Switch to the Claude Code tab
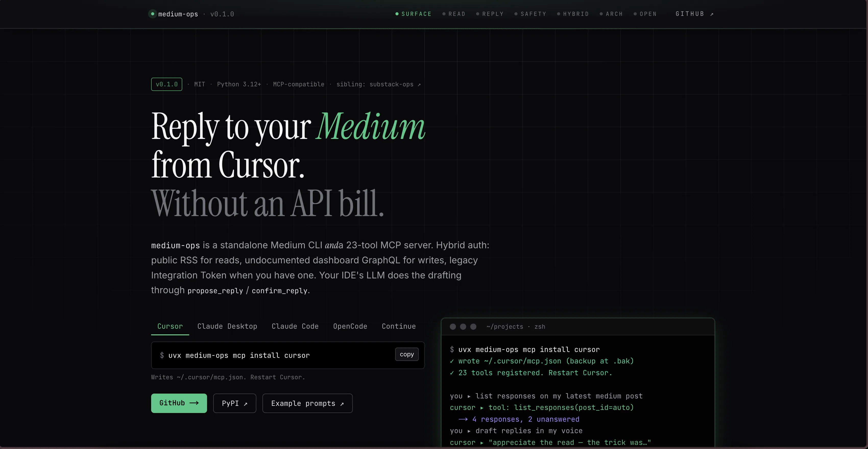868x449 pixels. tap(295, 326)
